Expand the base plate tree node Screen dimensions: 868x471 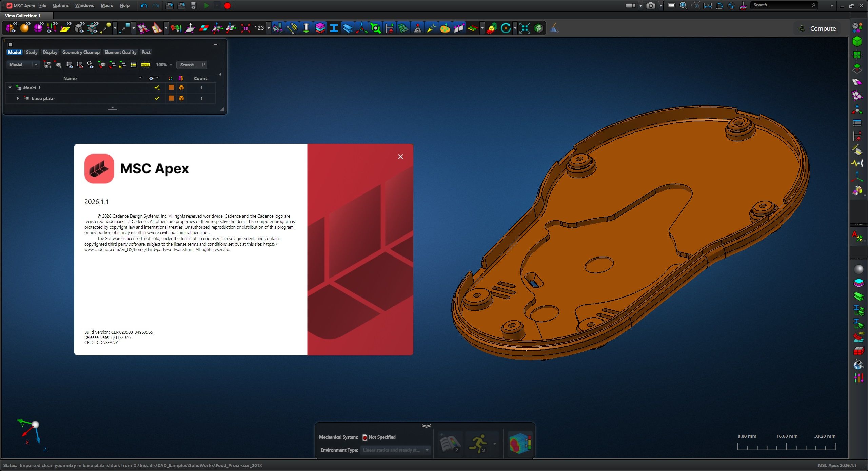18,98
